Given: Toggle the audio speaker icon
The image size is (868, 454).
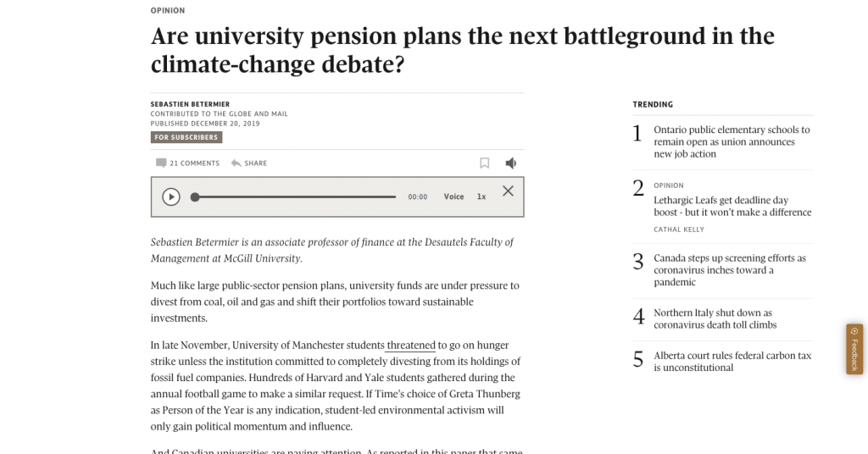Looking at the screenshot, I should [510, 163].
